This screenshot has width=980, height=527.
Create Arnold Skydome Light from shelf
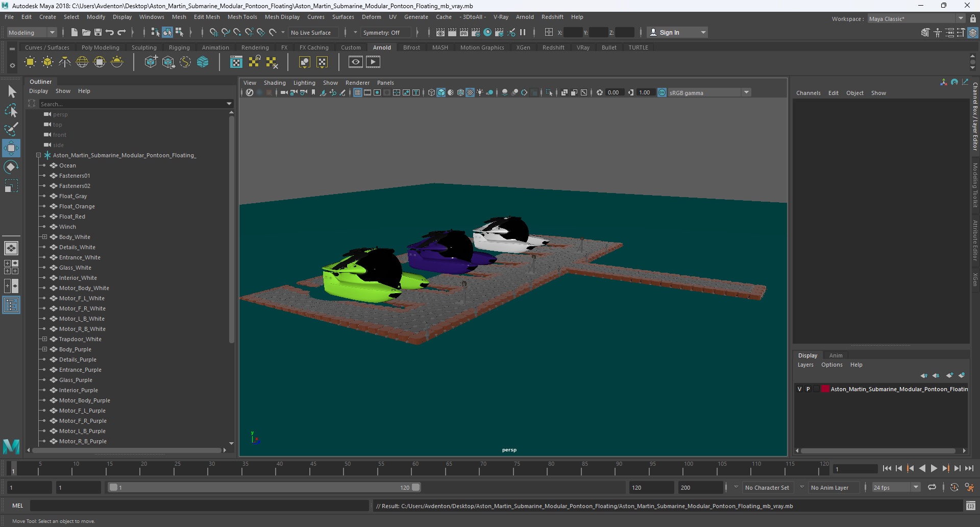click(x=82, y=62)
